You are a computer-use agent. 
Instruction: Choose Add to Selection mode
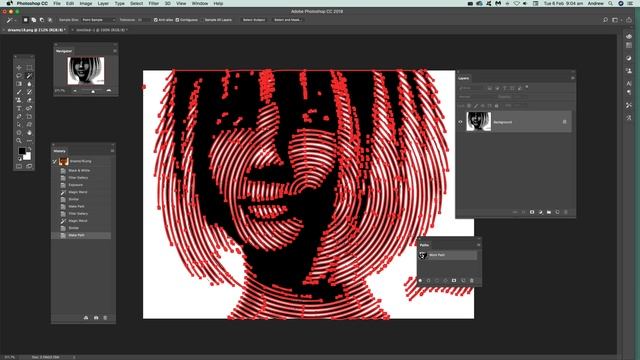coord(33,20)
